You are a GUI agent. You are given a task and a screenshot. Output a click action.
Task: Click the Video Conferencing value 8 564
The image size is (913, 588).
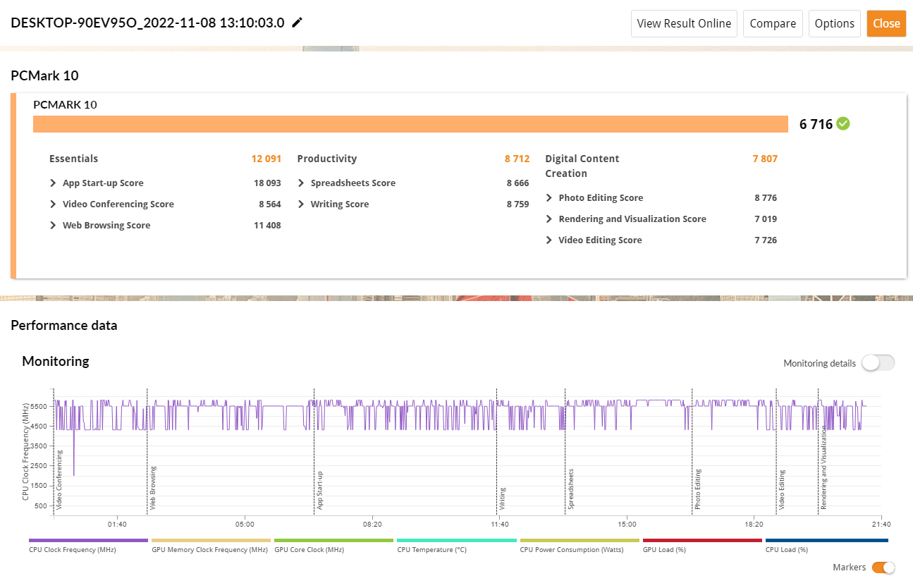[270, 204]
